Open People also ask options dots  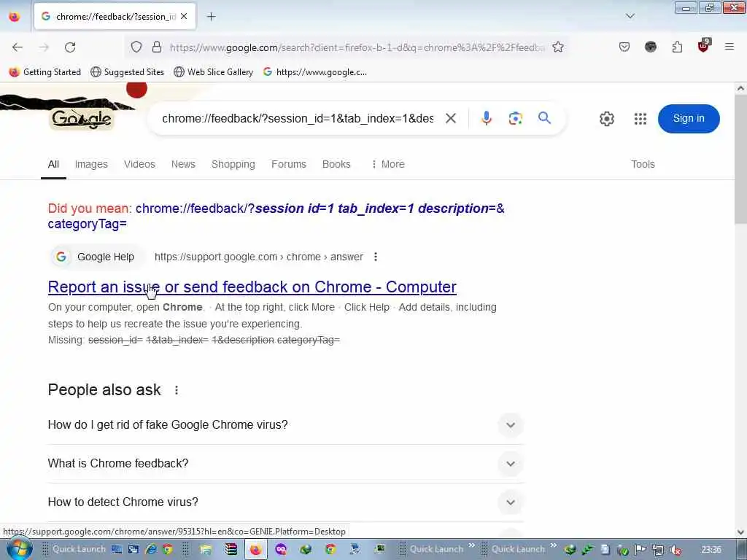[177, 390]
